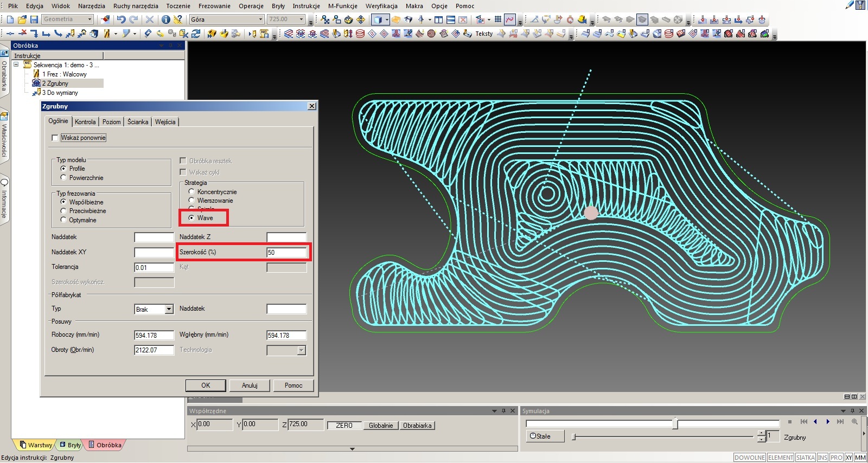Click the Globalnie button
Image resolution: width=868 pixels, height=463 pixels.
point(381,426)
